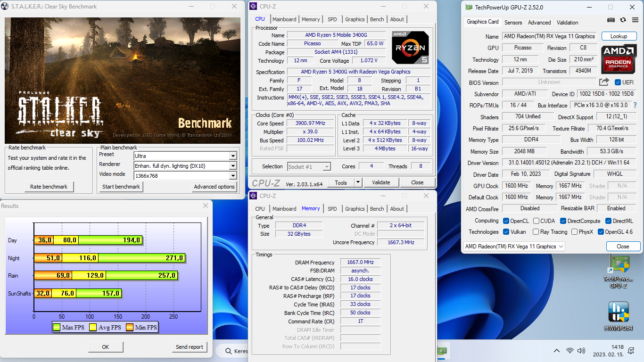Open the volume speaker tray icon
This screenshot has width=644, height=362.
click(x=581, y=351)
